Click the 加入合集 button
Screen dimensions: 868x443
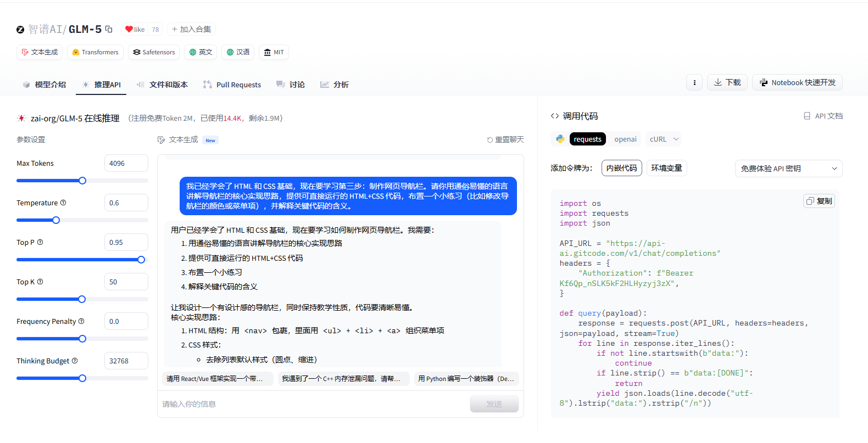coord(191,29)
